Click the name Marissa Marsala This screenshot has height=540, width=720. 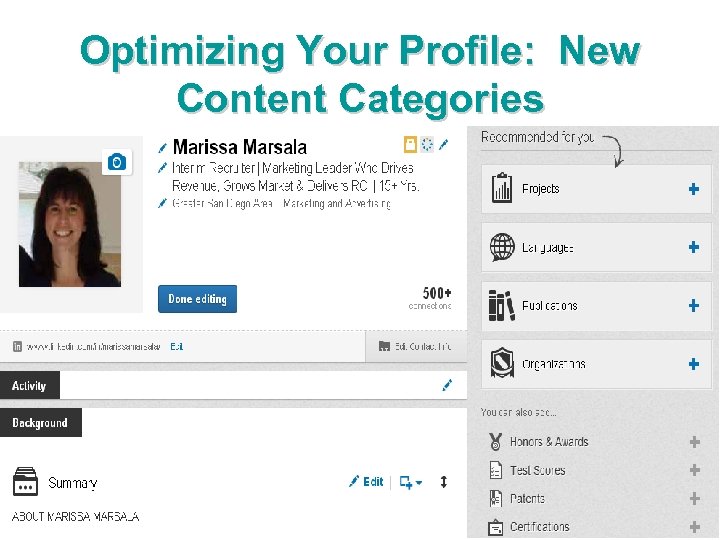[x=240, y=147]
